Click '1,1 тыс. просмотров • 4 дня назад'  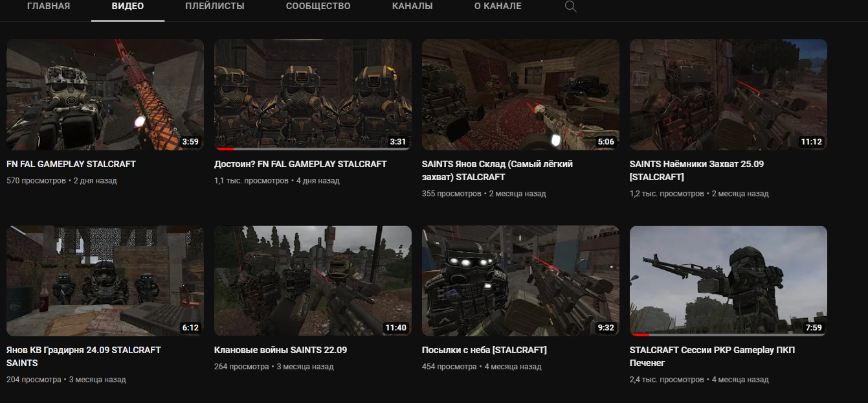tap(277, 181)
